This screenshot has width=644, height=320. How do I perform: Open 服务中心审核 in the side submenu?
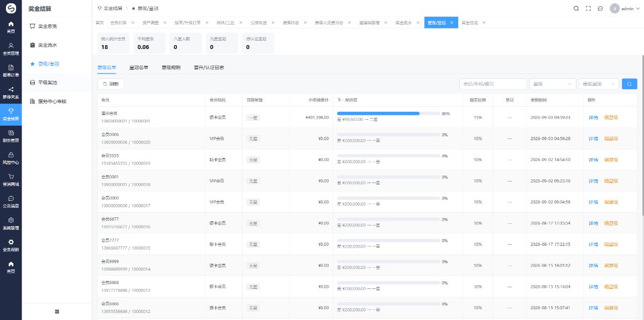click(57, 101)
